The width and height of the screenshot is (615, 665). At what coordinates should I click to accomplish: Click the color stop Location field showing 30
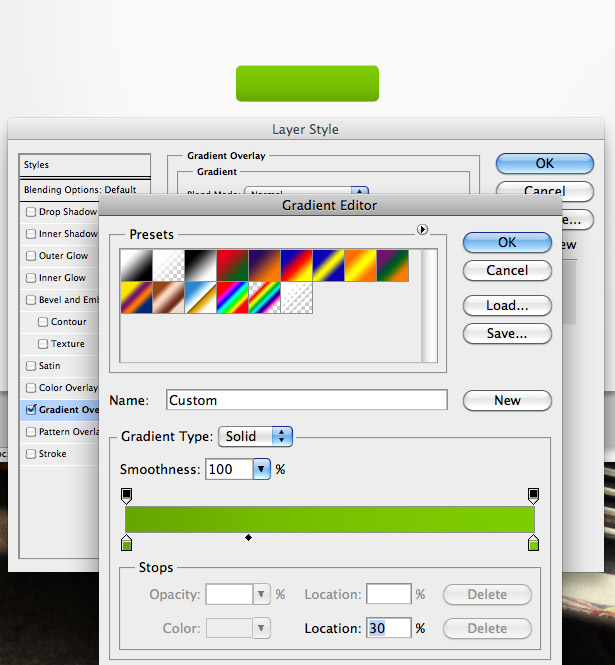pos(389,628)
